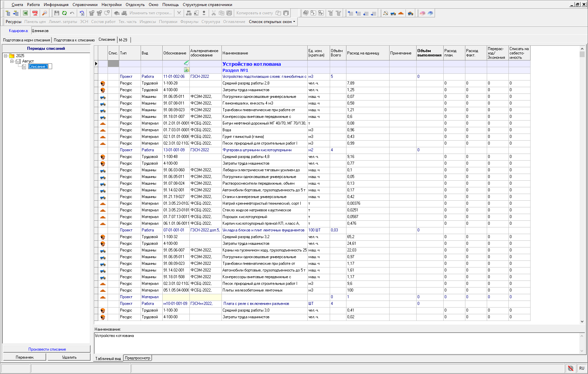Collapse the 2025 tree node
This screenshot has height=374, width=588.
click(6, 56)
